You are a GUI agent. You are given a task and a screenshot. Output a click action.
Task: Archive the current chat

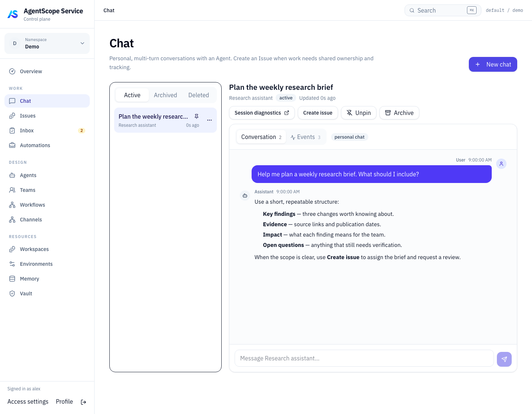pyautogui.click(x=399, y=113)
